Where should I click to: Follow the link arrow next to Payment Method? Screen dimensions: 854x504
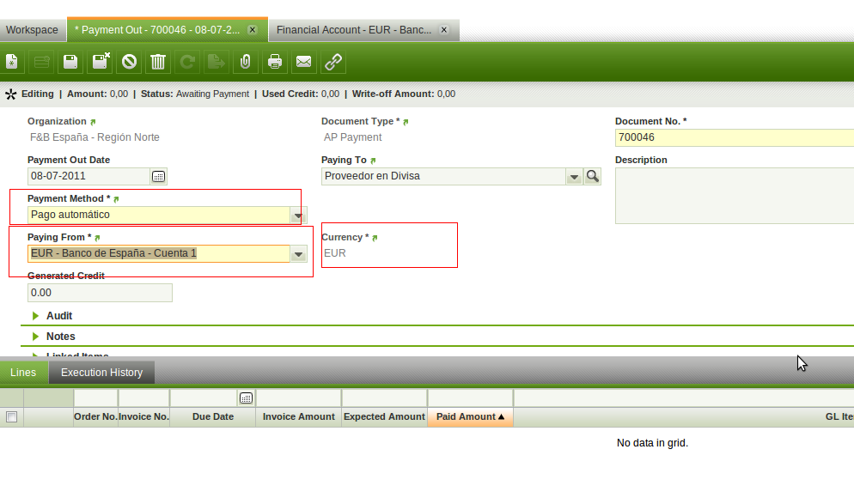(115, 199)
